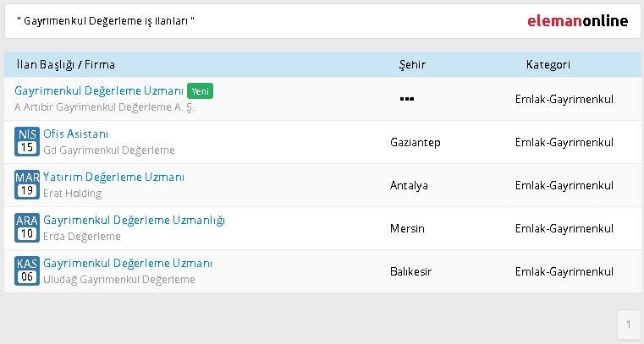Image resolution: width=644 pixels, height=344 pixels.
Task: Click the İlan Başlığı / Firma column header
Action: point(66,65)
